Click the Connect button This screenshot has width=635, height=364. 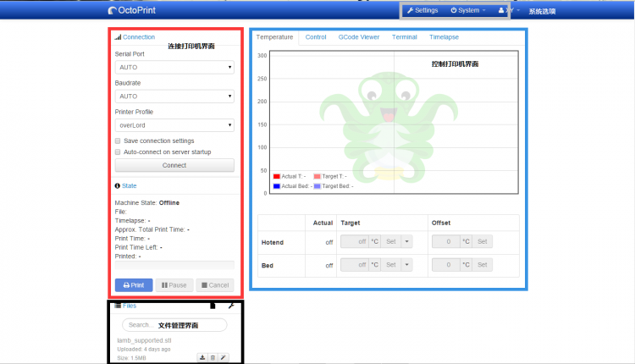pyautogui.click(x=174, y=165)
